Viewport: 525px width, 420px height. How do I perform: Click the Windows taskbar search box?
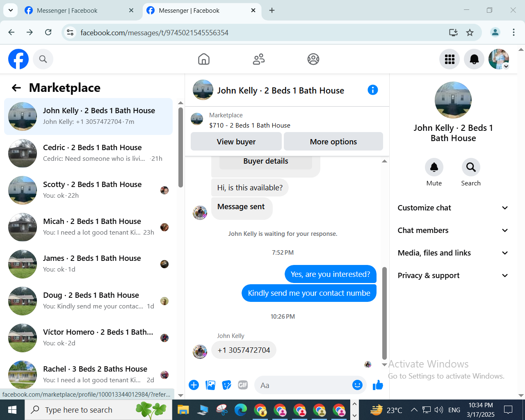pyautogui.click(x=98, y=410)
